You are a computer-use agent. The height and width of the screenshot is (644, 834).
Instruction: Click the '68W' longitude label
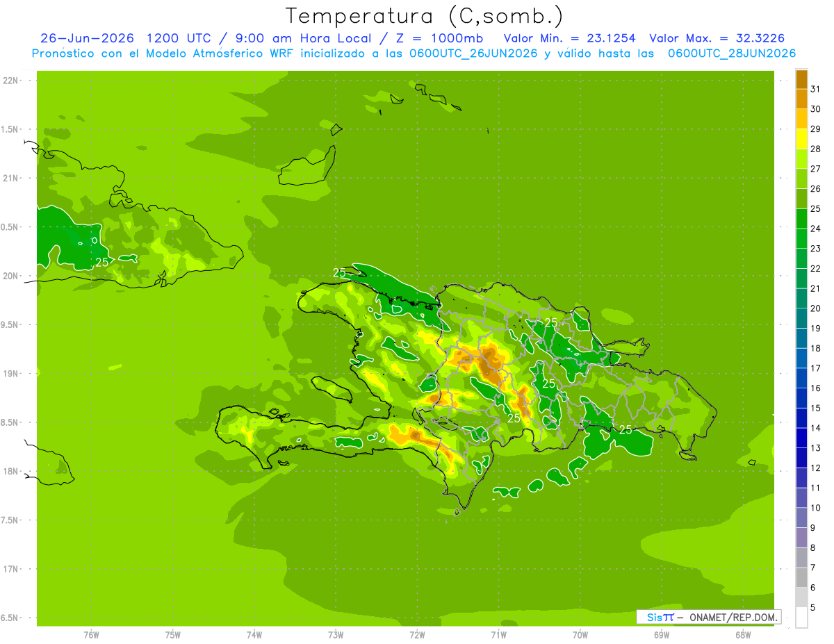pyautogui.click(x=743, y=635)
